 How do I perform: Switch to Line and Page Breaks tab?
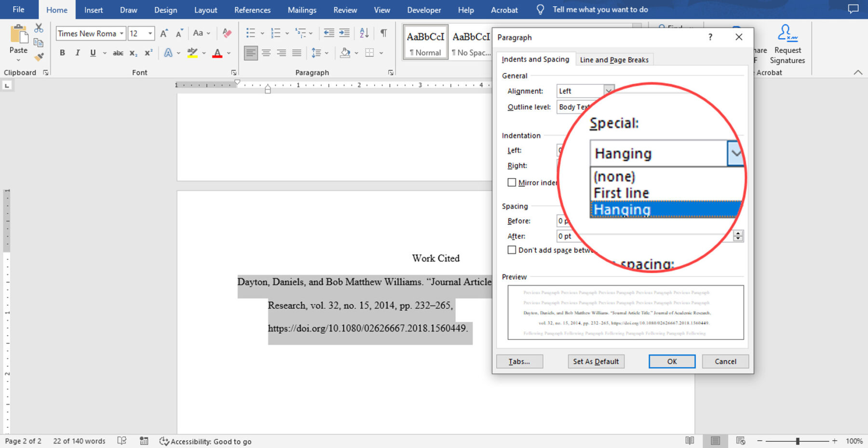614,60
